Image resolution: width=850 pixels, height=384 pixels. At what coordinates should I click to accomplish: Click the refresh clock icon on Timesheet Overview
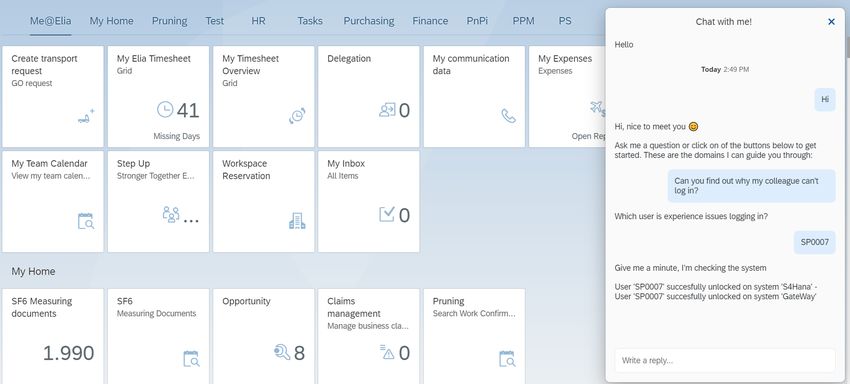[297, 116]
